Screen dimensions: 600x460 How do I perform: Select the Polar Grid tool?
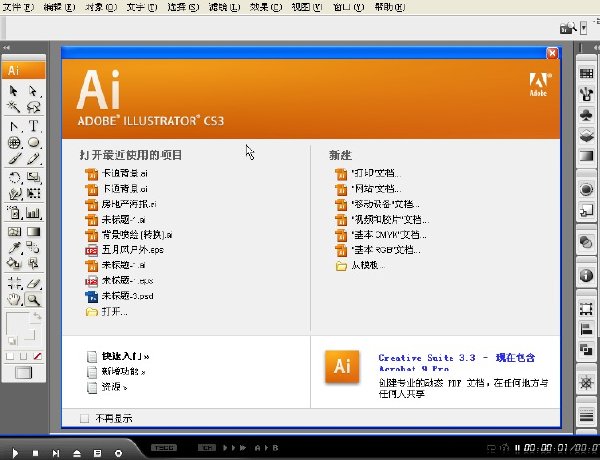coord(14,142)
